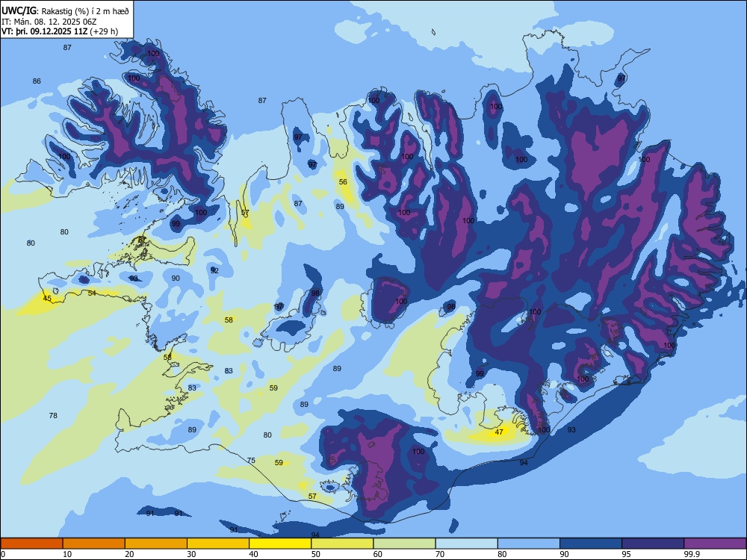Click the 'IT: Mán. 08. 12. 2025 06Z' line
Image resolution: width=747 pixels, height=560 pixels.
coord(49,22)
